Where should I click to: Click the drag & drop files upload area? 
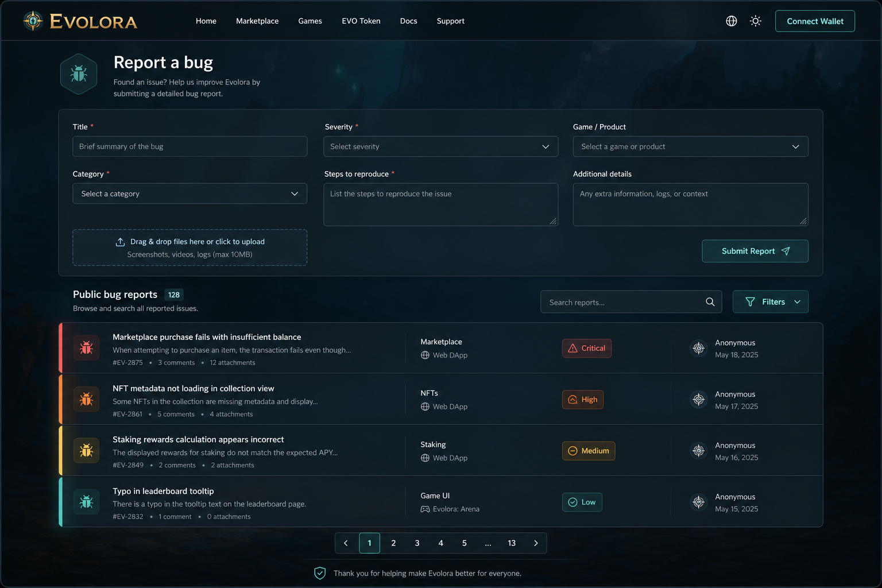click(x=190, y=247)
